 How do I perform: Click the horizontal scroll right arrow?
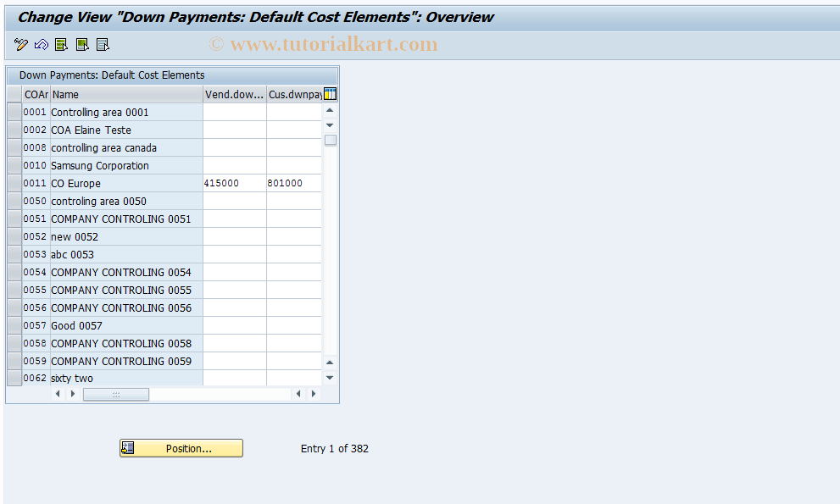tap(313, 393)
